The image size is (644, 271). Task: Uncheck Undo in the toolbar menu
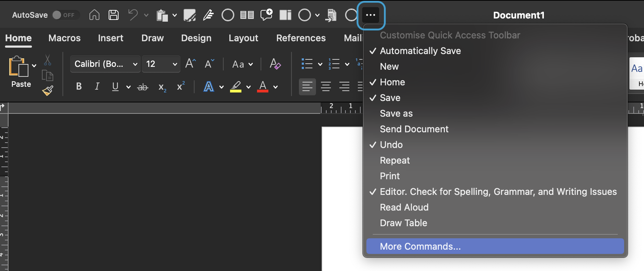pos(495,145)
